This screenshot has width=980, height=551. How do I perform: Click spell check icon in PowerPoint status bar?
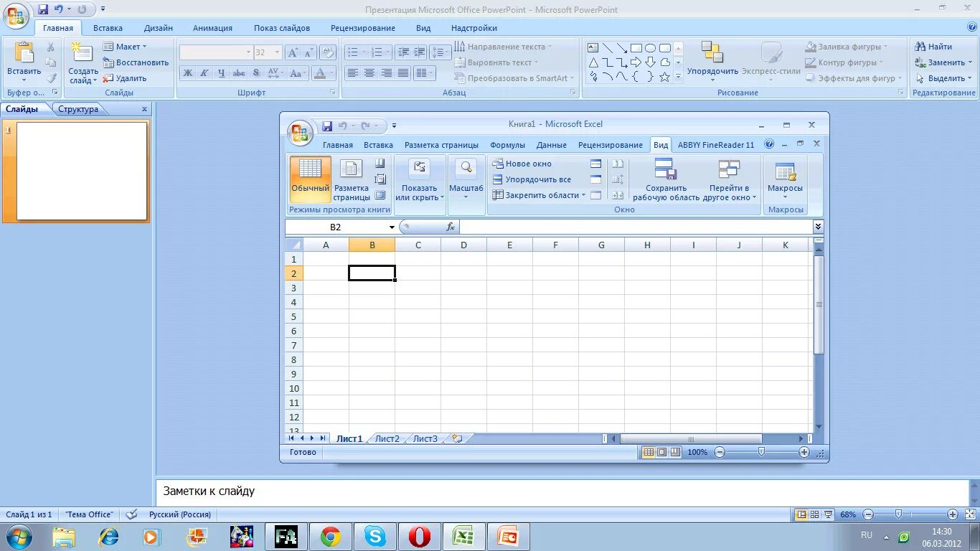click(x=131, y=514)
